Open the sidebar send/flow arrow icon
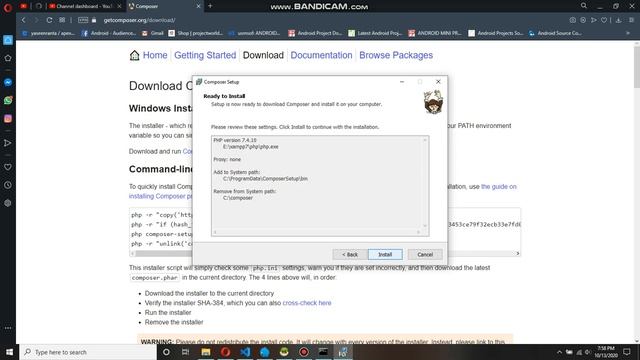Image resolution: width=640 pixels, height=360 pixels. 8,143
